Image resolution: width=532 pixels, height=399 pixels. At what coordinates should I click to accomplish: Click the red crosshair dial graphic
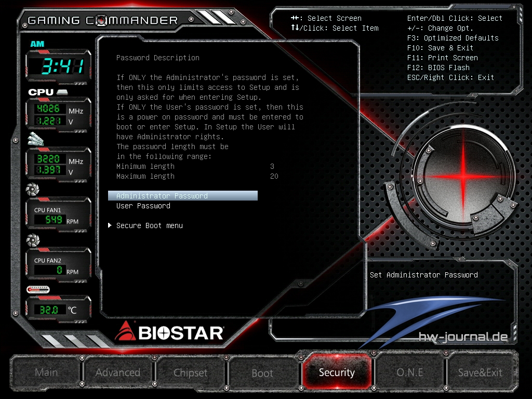pyautogui.click(x=464, y=176)
